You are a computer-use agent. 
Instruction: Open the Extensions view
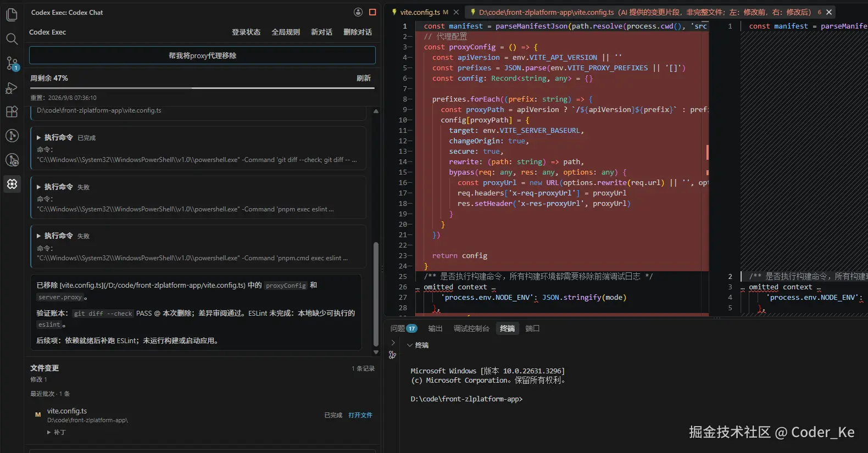12,111
